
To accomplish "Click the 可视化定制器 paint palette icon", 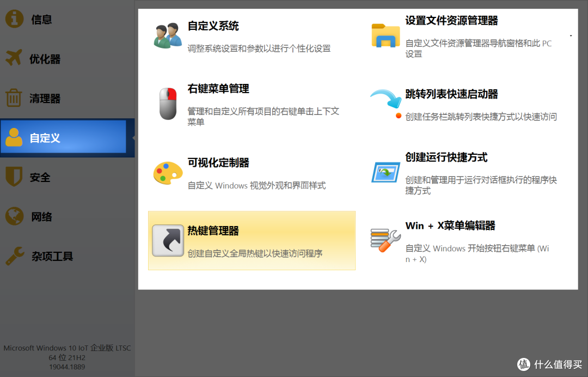I will click(168, 173).
